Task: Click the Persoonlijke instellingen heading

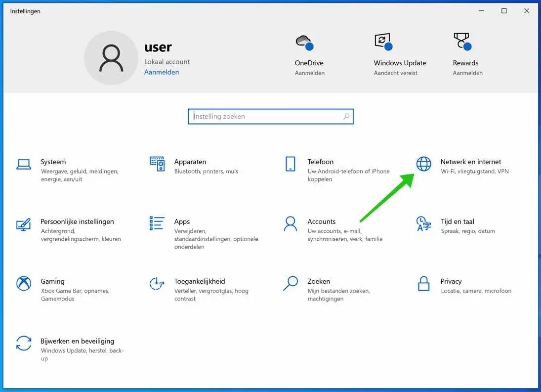Action: tap(77, 221)
